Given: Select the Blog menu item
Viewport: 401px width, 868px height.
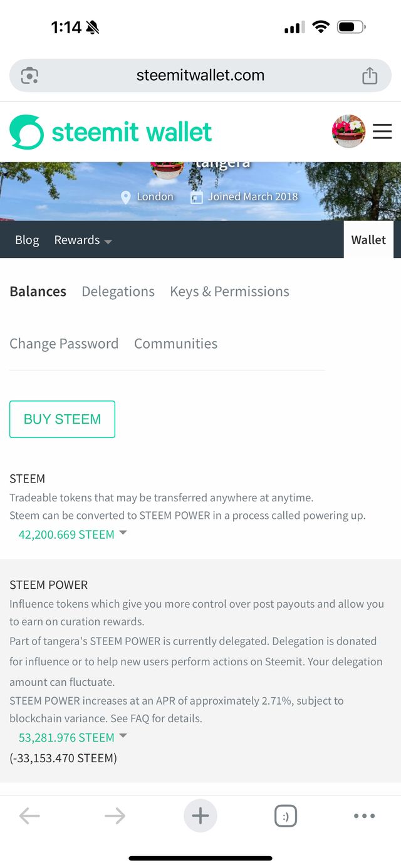Looking at the screenshot, I should coord(27,240).
